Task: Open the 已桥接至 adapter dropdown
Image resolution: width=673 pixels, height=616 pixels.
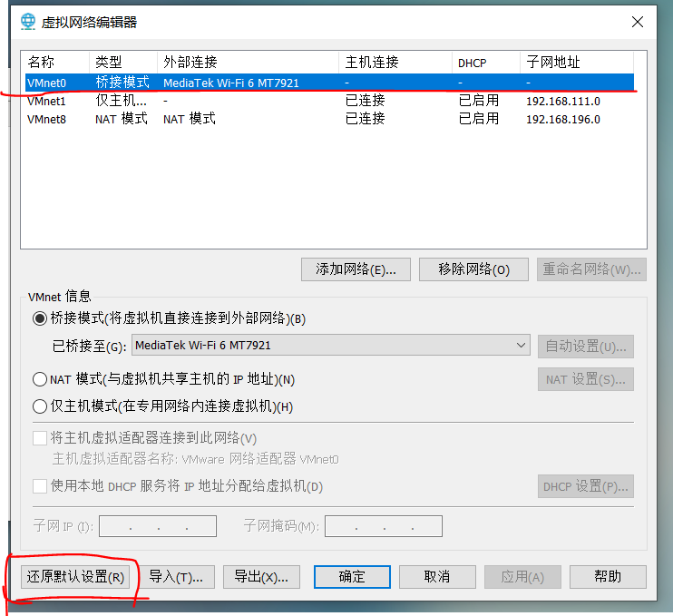Action: [331, 345]
